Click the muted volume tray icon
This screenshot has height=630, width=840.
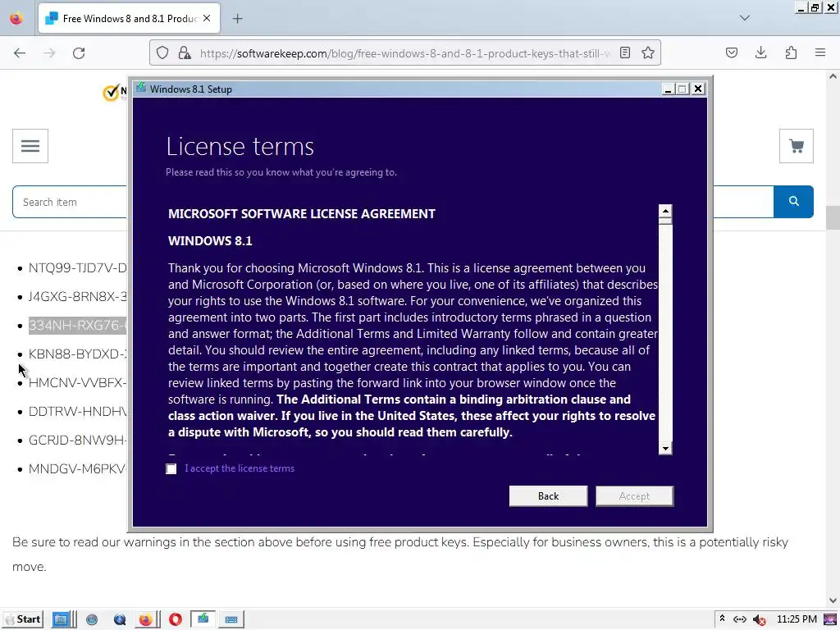[759, 620]
